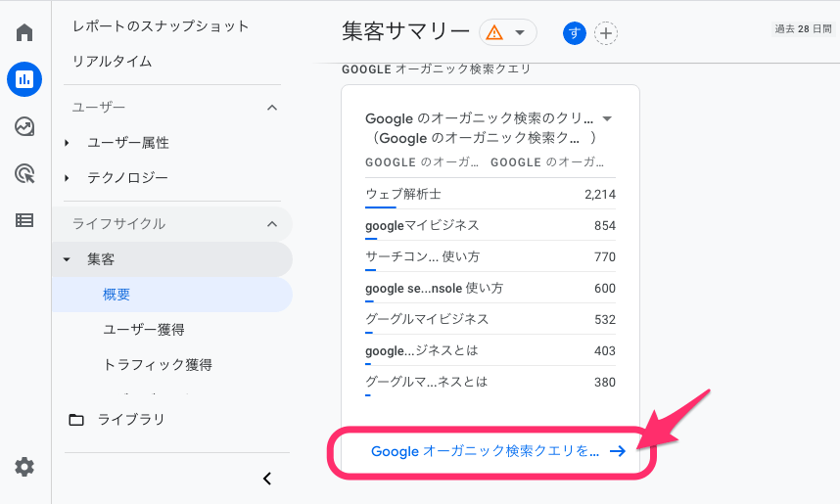
Task: Click the google...ジネスとは query row
Action: 490,350
